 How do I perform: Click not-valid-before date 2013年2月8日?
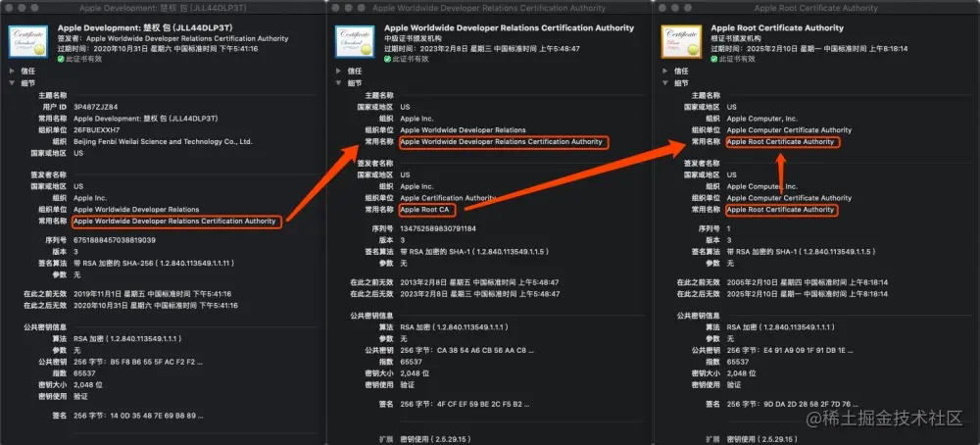(479, 282)
